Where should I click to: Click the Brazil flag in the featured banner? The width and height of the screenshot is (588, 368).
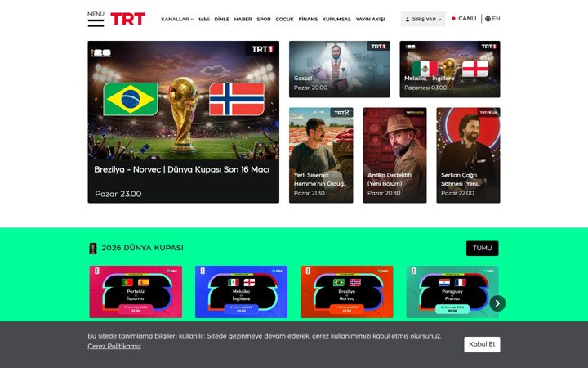(x=131, y=99)
